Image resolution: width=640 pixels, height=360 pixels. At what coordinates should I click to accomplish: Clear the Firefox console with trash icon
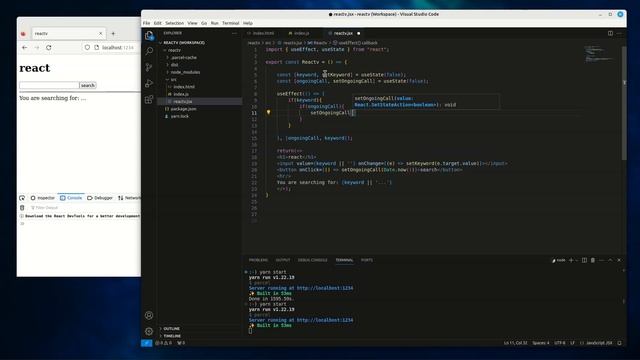(22, 207)
